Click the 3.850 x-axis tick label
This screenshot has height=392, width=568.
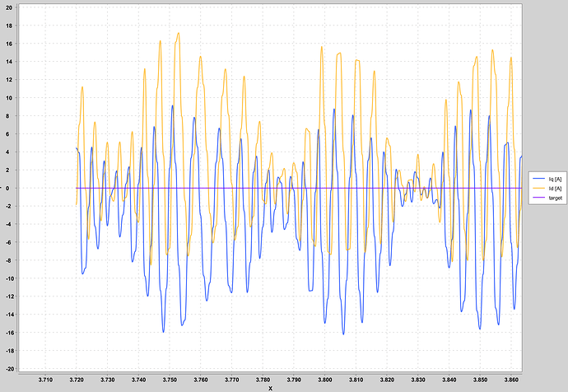480,380
